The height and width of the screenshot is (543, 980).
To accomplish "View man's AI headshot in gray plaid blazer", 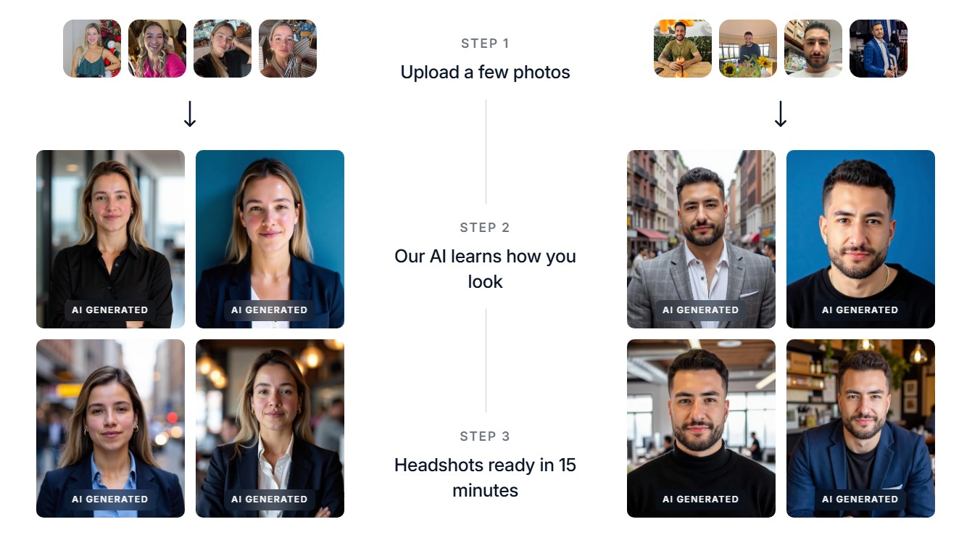I will click(x=701, y=239).
